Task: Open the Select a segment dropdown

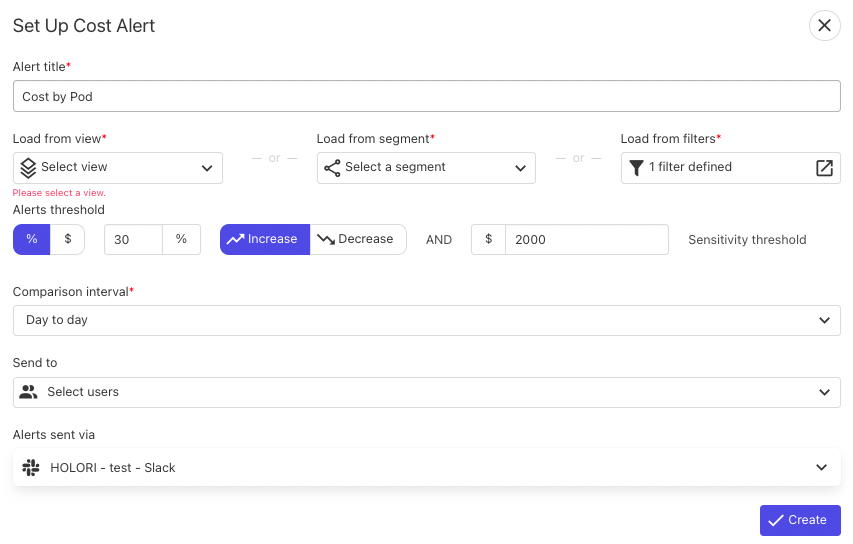Action: [426, 168]
